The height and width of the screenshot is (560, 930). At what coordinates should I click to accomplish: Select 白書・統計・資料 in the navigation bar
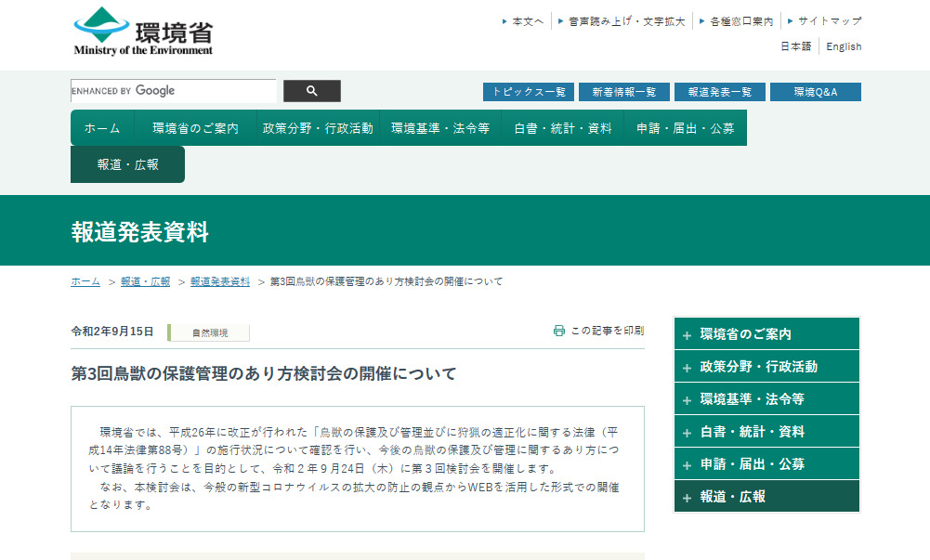[x=562, y=128]
